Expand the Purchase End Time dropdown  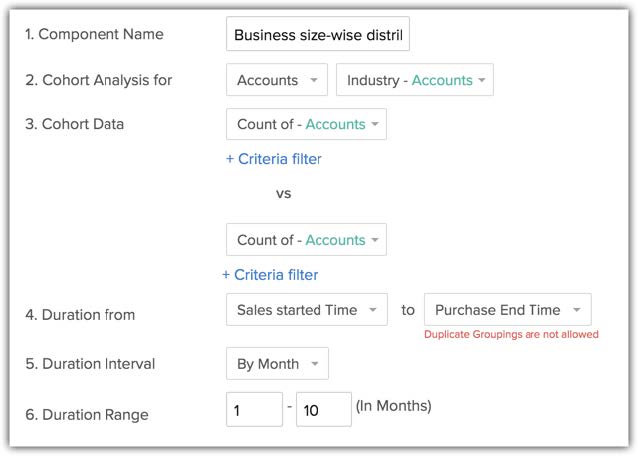pos(507,310)
